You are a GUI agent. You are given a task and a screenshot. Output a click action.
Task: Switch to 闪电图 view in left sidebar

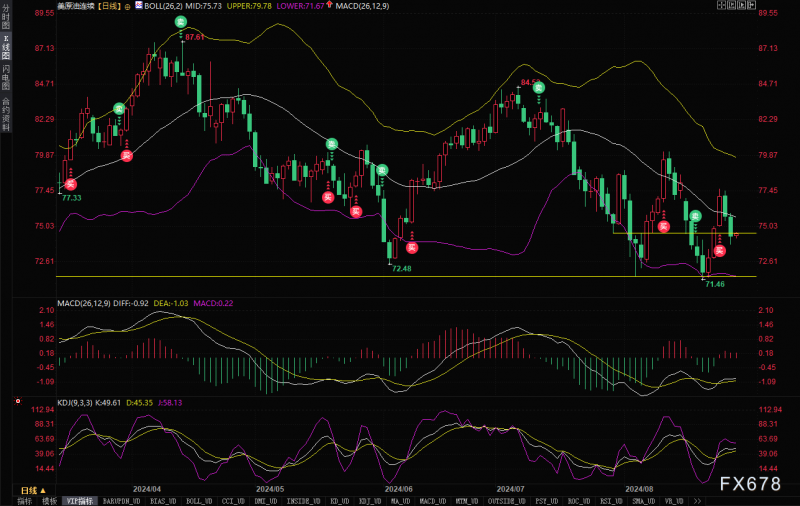tap(6, 78)
